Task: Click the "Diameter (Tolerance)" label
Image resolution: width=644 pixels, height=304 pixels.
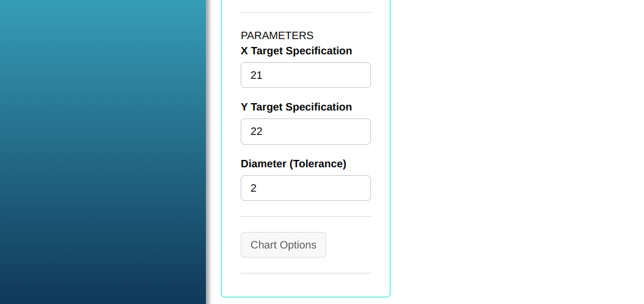Action: click(x=293, y=164)
